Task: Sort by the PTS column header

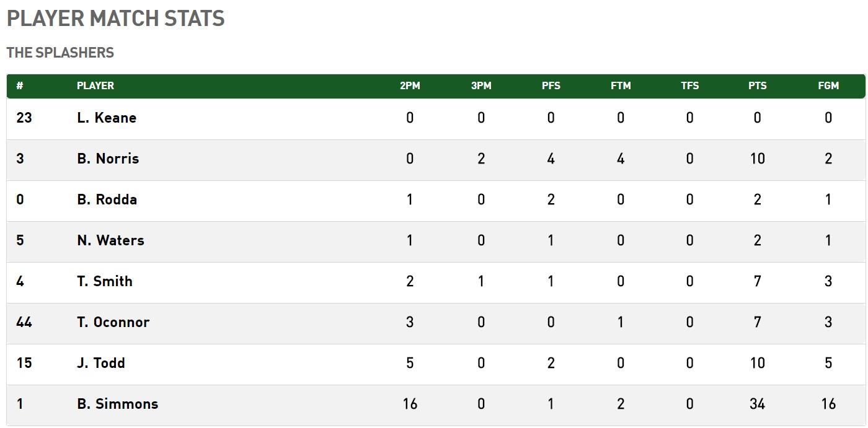Action: [x=757, y=86]
